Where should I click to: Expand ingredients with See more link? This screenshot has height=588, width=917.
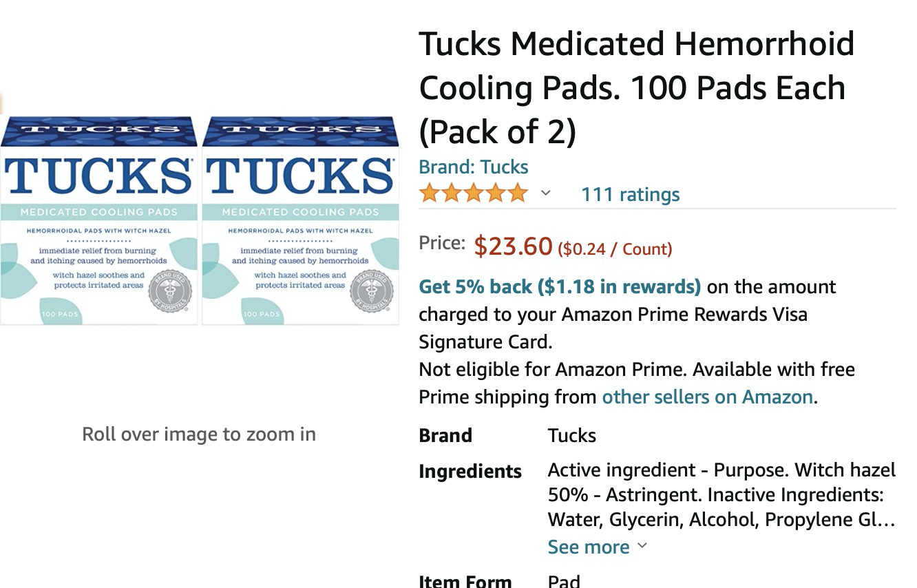[589, 547]
